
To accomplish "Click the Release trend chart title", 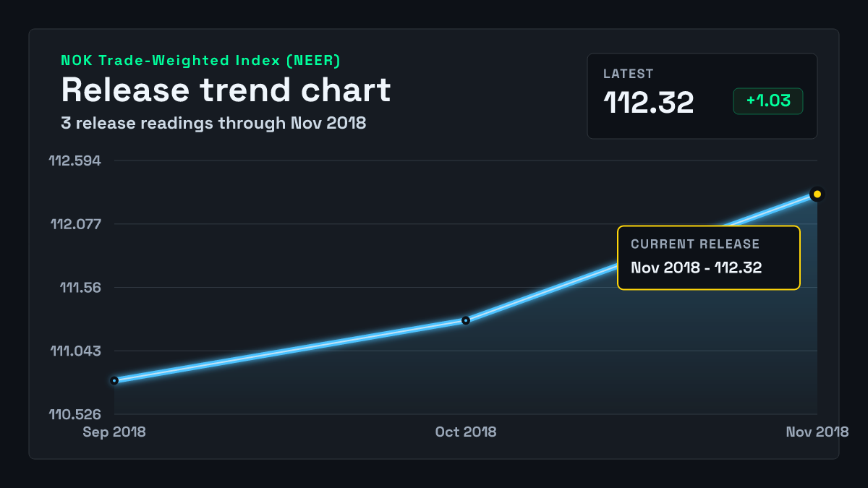I will (x=226, y=90).
